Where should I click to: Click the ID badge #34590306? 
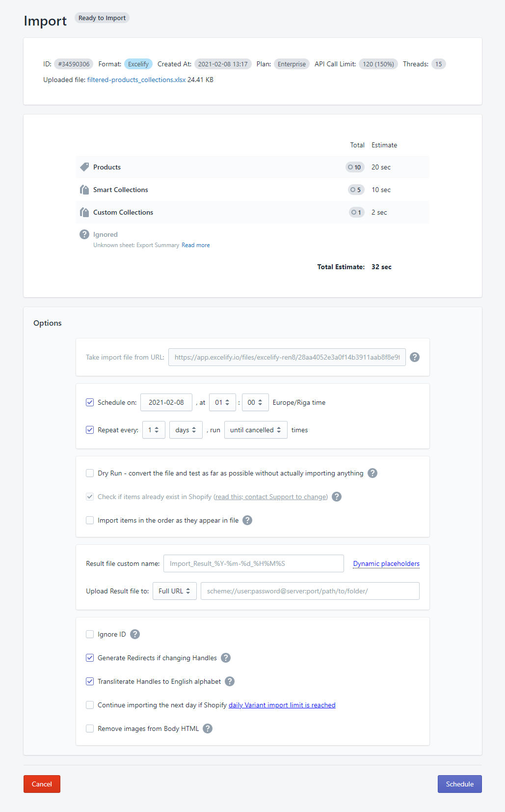74,64
